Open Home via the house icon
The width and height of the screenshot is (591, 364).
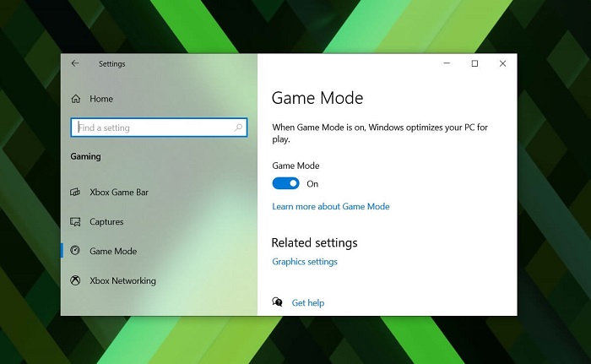click(76, 99)
